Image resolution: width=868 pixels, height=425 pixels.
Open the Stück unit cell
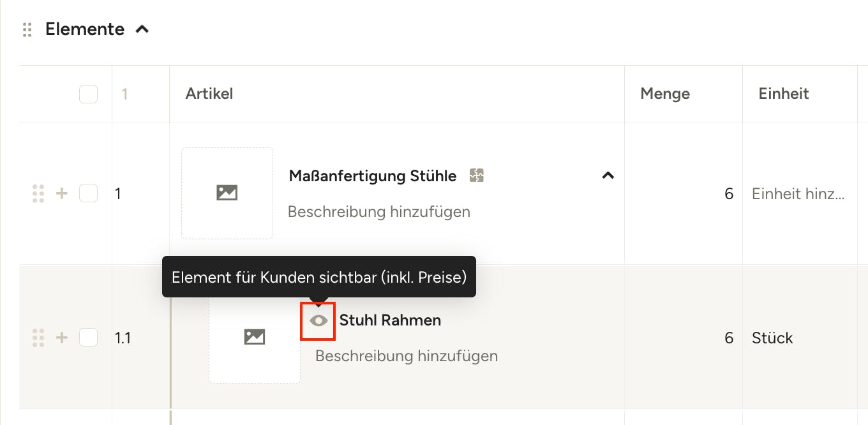(x=799, y=338)
